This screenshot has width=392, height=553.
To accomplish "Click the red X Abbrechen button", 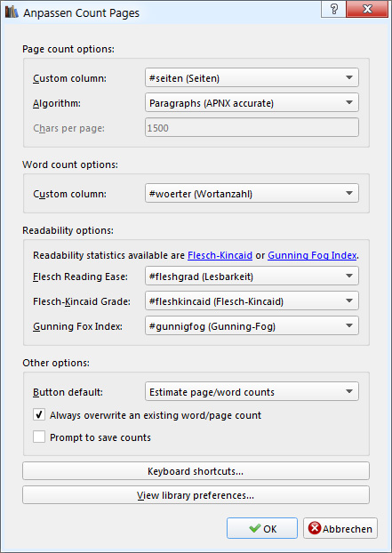I will [x=340, y=528].
